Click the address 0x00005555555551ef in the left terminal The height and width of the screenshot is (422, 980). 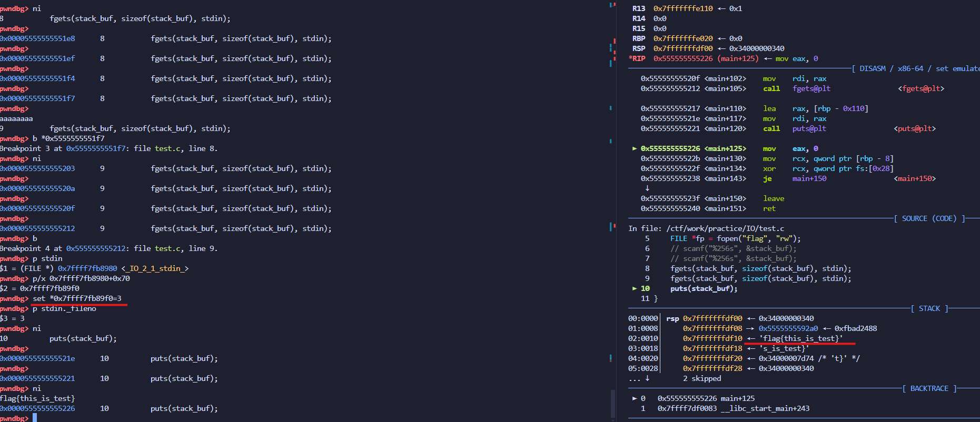(37, 58)
